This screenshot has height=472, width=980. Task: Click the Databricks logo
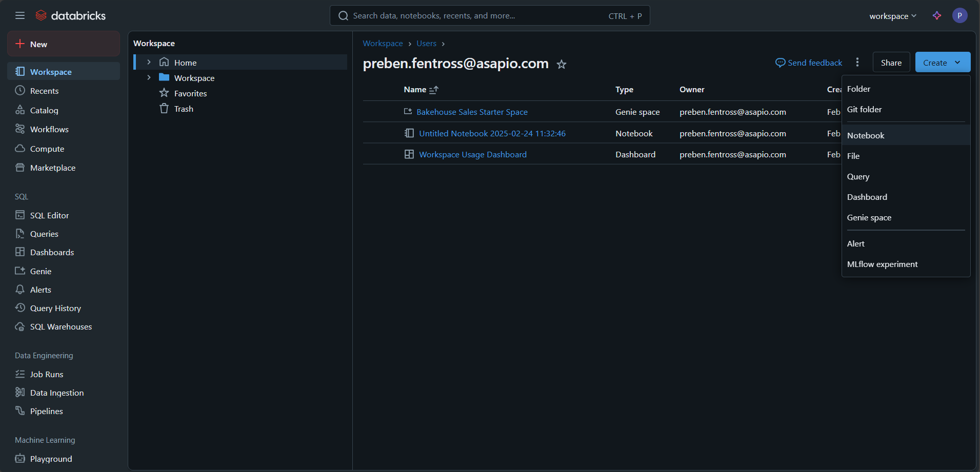pyautogui.click(x=70, y=15)
